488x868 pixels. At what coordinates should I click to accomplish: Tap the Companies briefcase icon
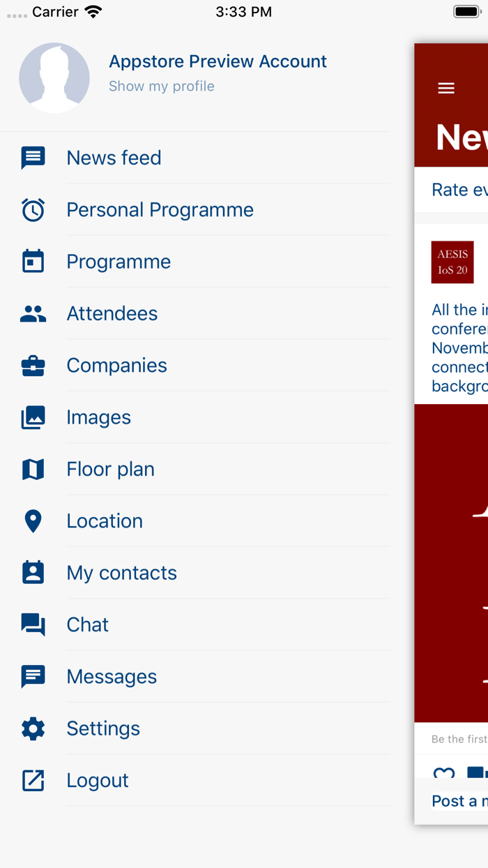coord(33,366)
